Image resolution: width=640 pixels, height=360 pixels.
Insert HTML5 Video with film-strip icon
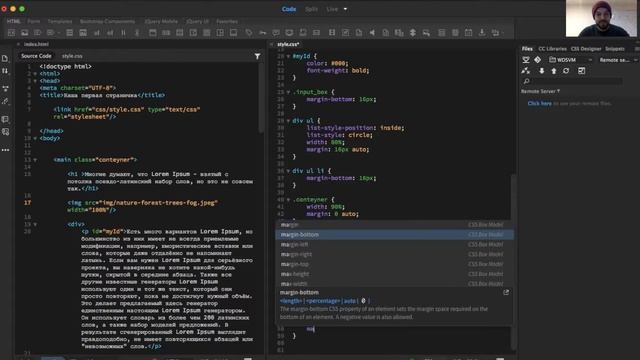click(x=332, y=33)
